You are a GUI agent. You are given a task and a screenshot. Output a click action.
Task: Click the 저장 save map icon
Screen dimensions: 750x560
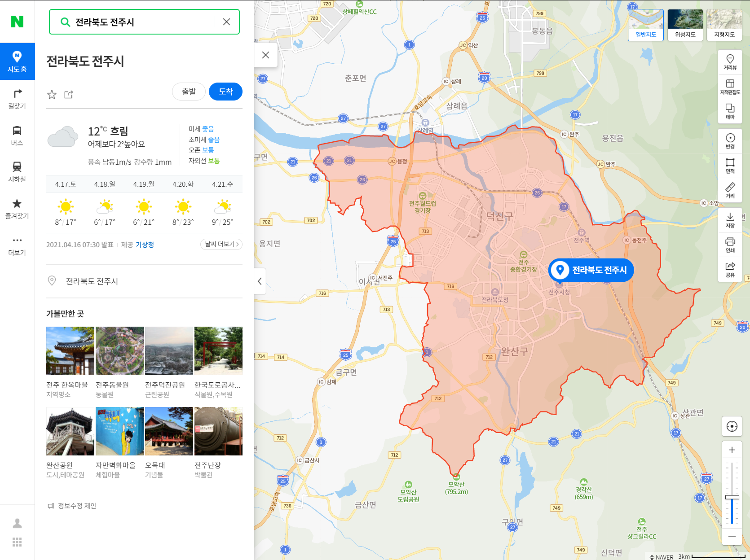pos(730,220)
